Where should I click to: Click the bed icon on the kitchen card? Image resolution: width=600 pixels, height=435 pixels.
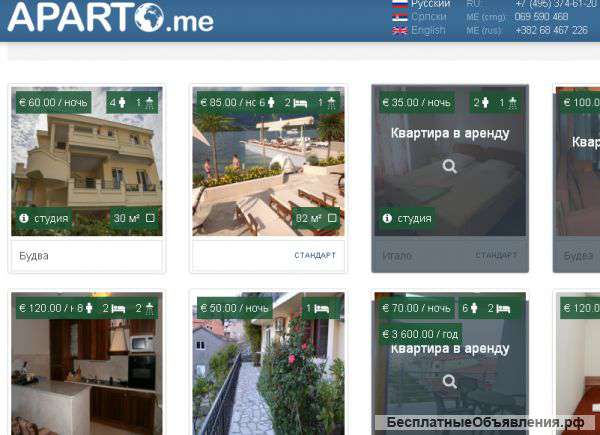(118, 309)
